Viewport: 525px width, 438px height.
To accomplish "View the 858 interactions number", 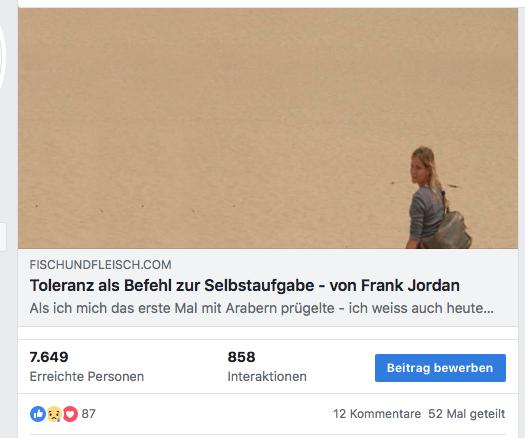I will pyautogui.click(x=241, y=357).
